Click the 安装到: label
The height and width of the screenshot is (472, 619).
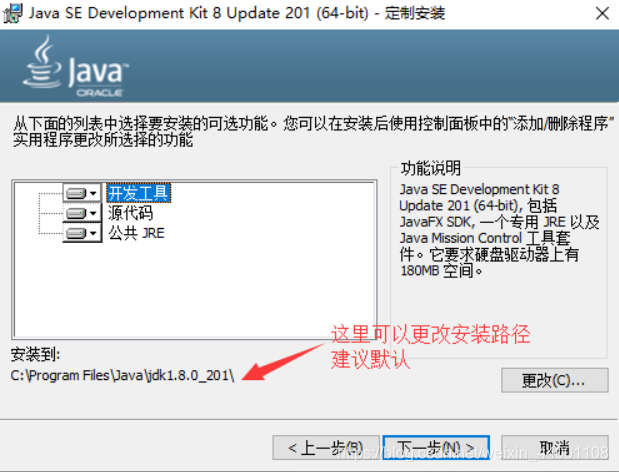tap(36, 354)
